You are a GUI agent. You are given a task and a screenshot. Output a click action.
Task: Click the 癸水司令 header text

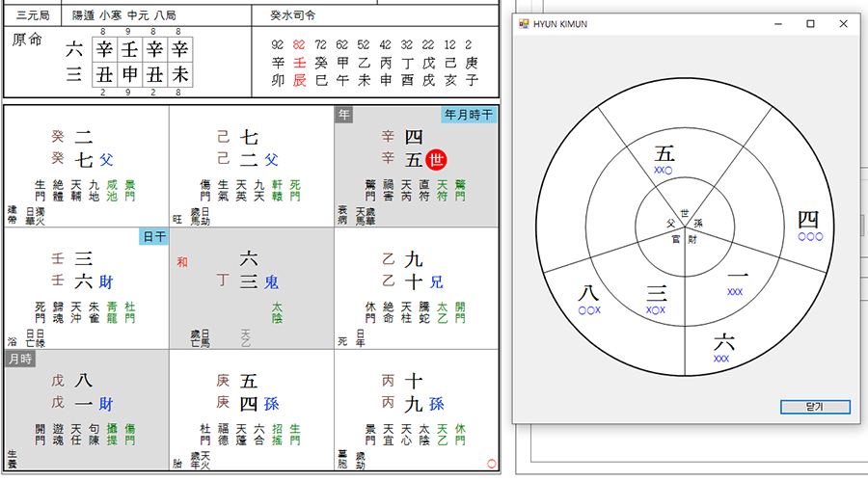tap(293, 15)
